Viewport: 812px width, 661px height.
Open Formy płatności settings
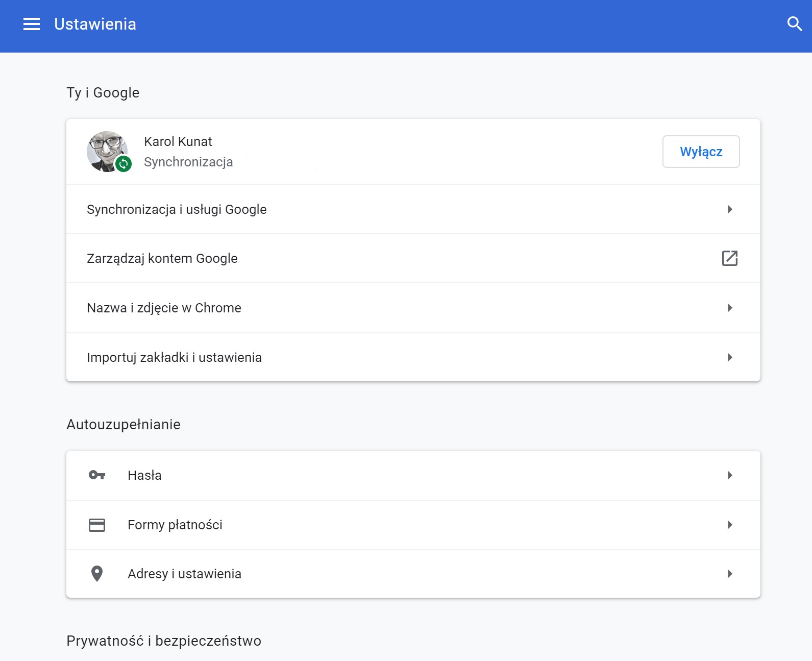413,525
